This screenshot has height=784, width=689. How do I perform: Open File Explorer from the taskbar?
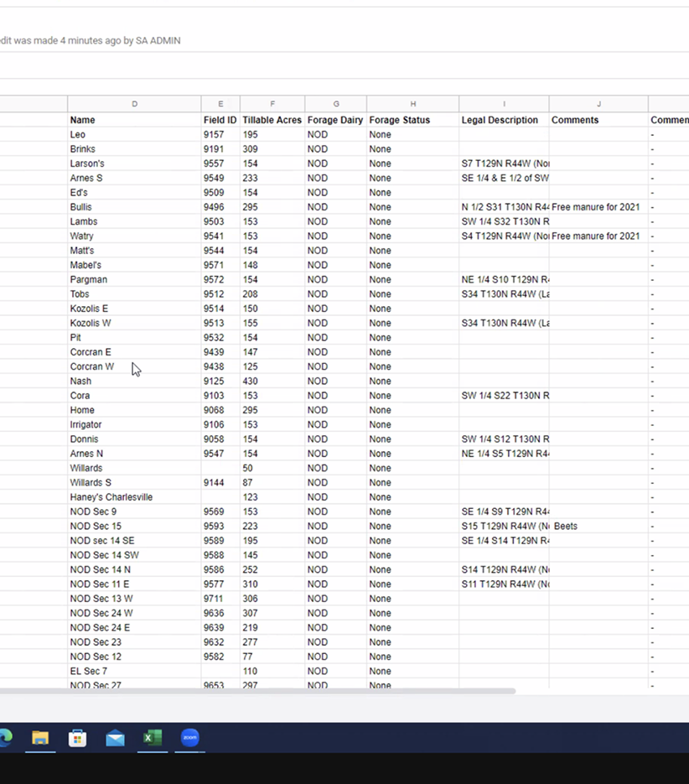(x=40, y=738)
